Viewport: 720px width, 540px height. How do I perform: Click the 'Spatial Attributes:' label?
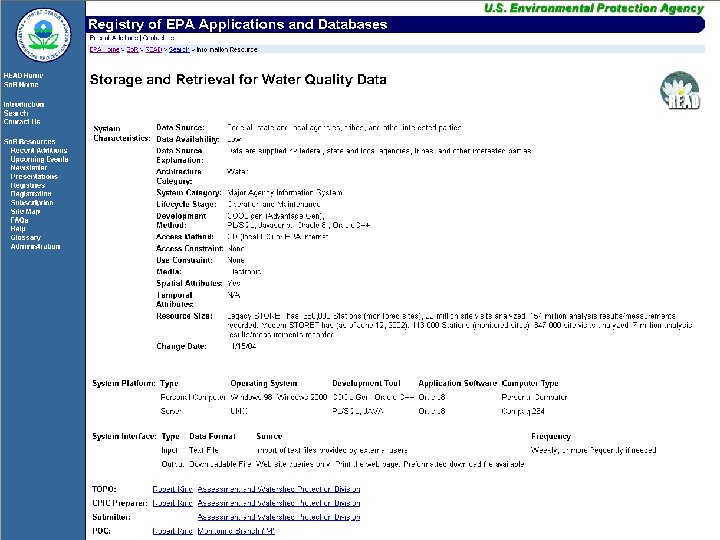pyautogui.click(x=189, y=283)
